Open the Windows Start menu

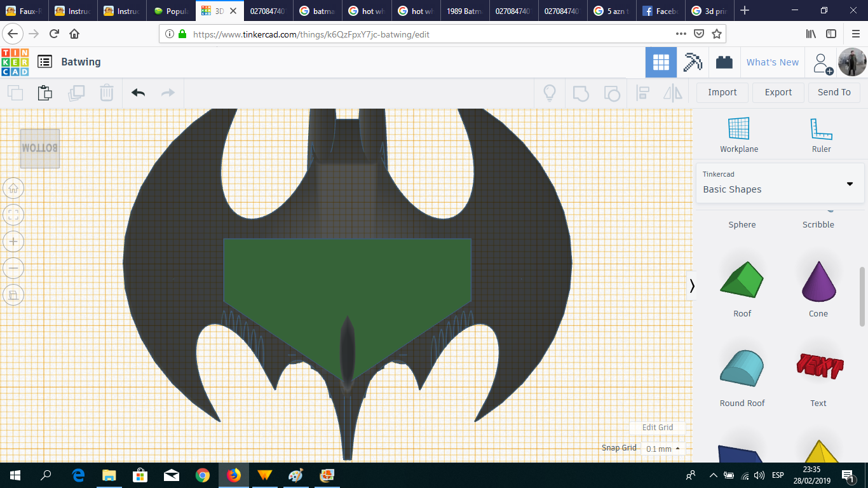click(15, 475)
